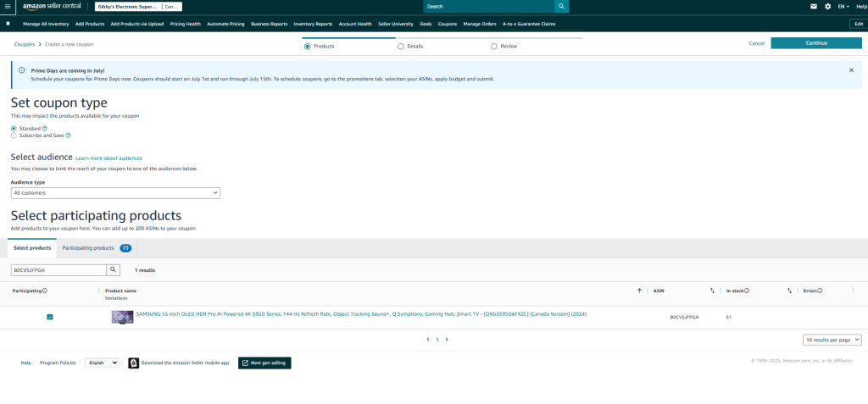Open Manage All Inventory menu
Screen dimensions: 868x404
tap(46, 24)
